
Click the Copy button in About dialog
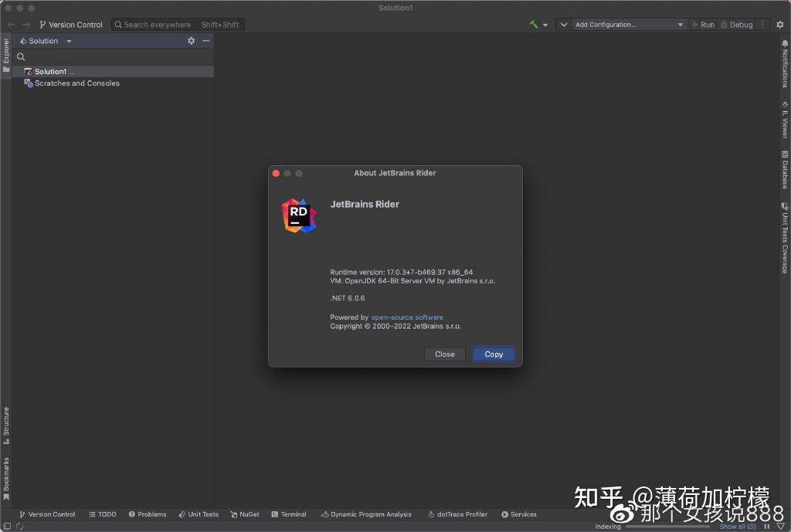click(493, 354)
